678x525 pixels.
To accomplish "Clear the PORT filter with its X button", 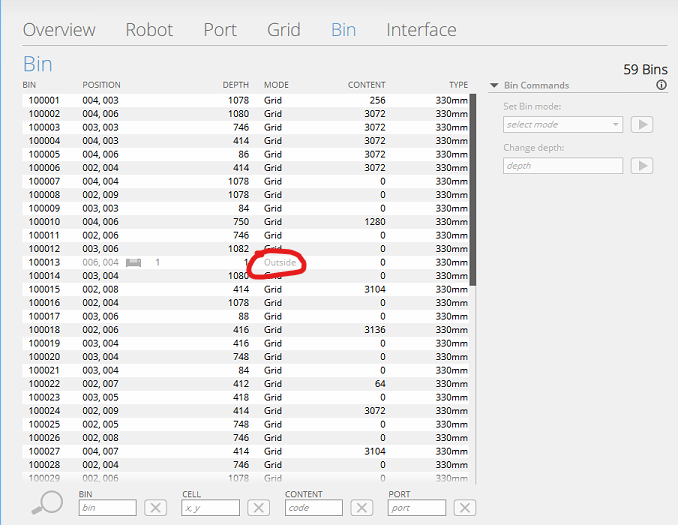I will tap(464, 508).
